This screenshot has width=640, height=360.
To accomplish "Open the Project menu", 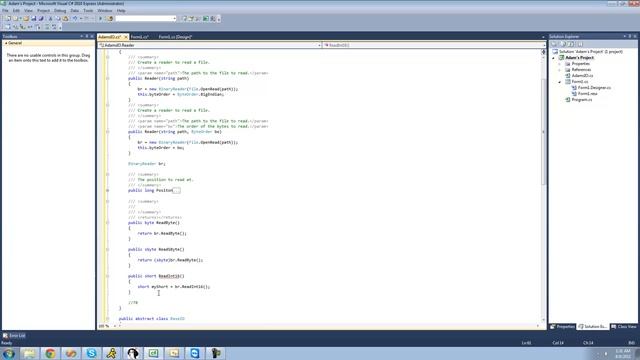I will pos(43,11).
